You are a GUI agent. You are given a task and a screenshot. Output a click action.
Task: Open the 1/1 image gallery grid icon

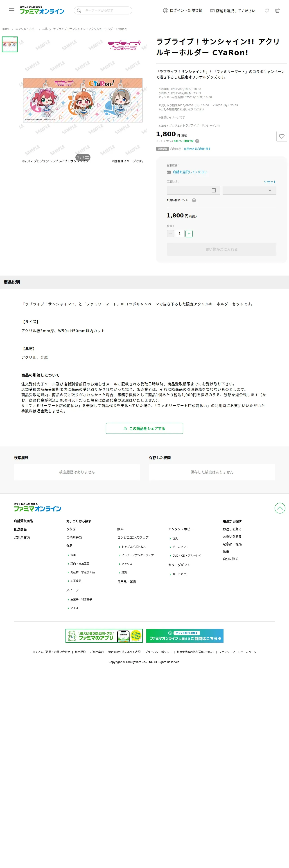click(x=87, y=157)
